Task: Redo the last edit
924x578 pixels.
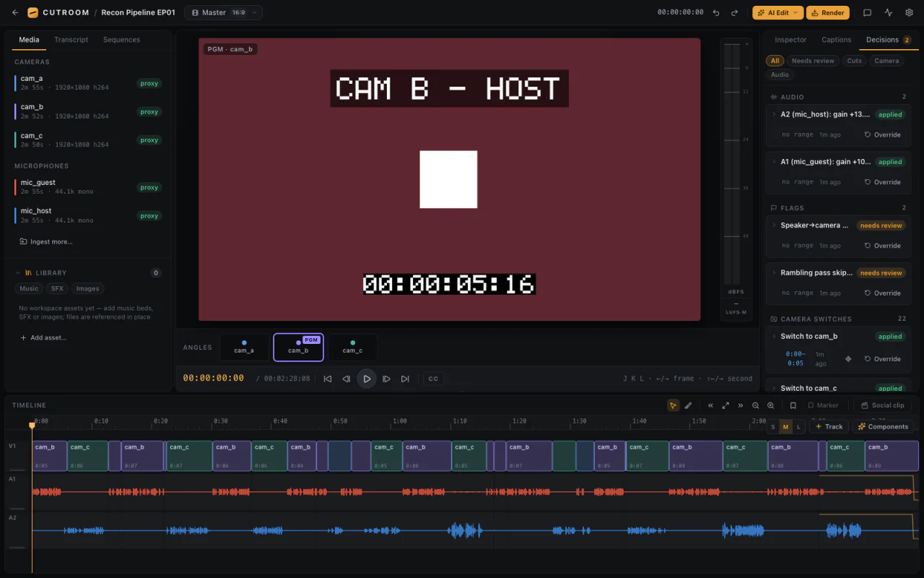Action: tap(735, 12)
